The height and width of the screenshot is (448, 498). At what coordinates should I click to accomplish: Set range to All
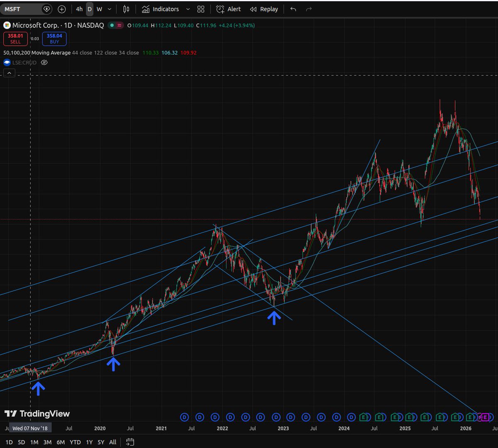113,442
